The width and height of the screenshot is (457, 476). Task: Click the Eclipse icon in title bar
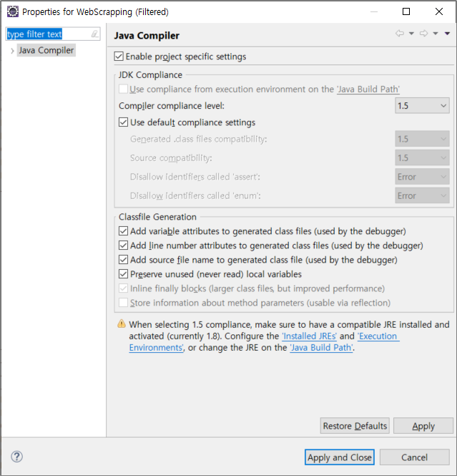click(x=13, y=12)
